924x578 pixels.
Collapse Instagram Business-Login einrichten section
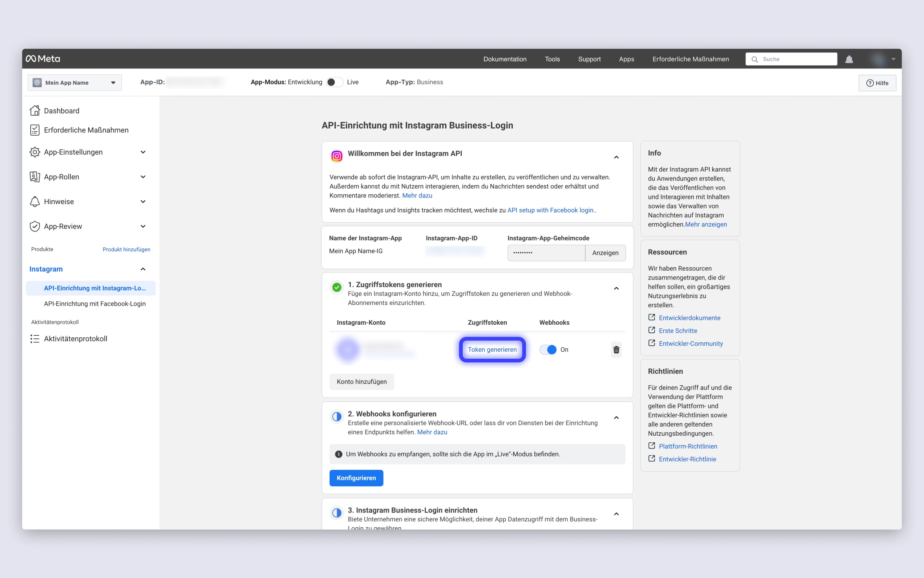point(616,514)
